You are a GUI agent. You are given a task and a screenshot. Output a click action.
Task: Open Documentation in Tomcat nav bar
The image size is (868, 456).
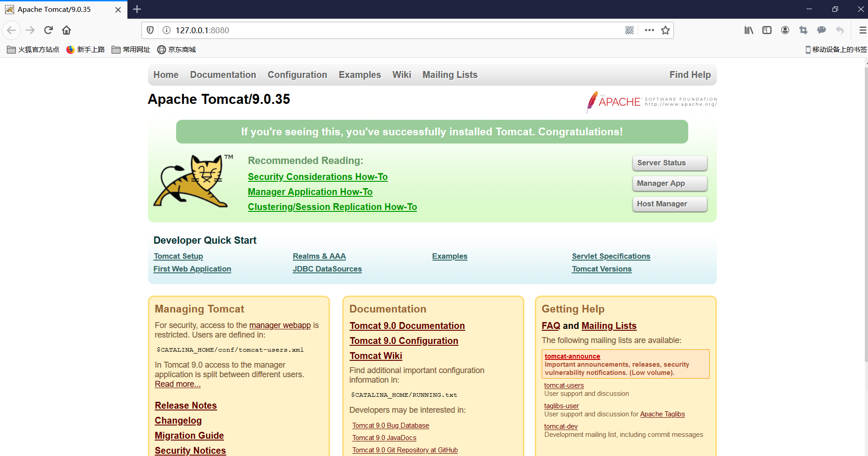point(223,75)
